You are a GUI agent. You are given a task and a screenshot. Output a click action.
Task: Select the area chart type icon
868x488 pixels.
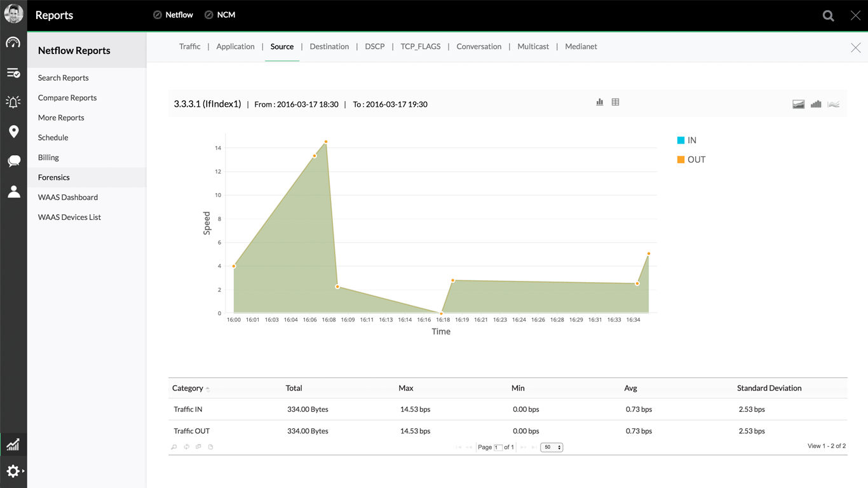pos(799,104)
